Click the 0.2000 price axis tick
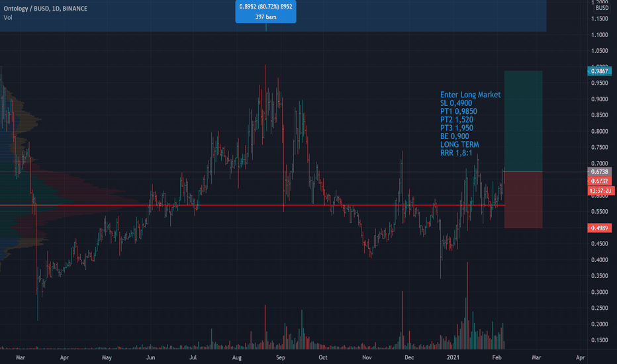This screenshot has height=364, width=617. pos(599,324)
